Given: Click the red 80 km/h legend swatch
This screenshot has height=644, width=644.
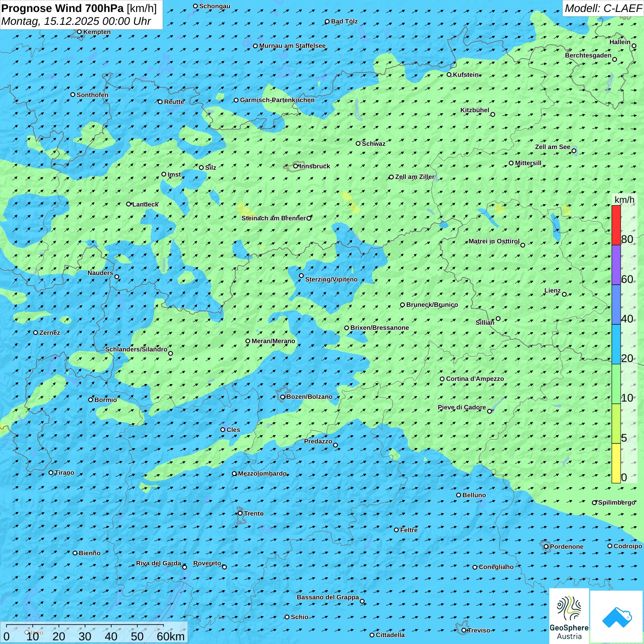Looking at the screenshot, I should click(616, 225).
